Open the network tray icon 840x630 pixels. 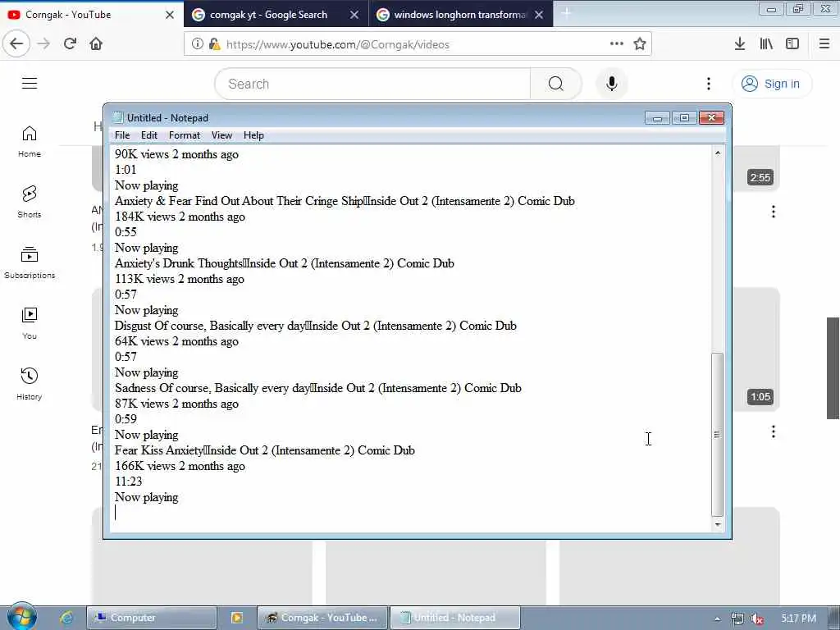(737, 619)
